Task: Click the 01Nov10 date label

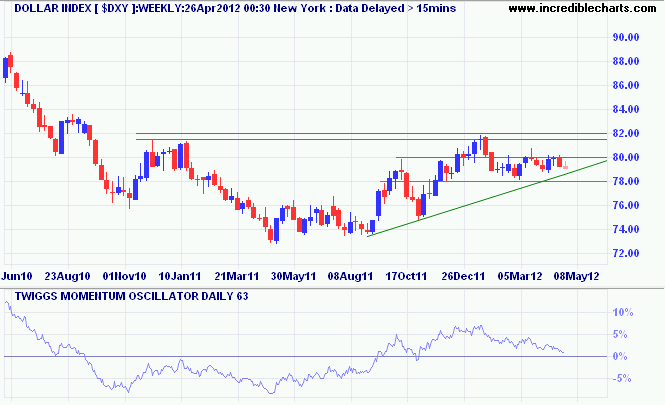Action: pos(124,277)
